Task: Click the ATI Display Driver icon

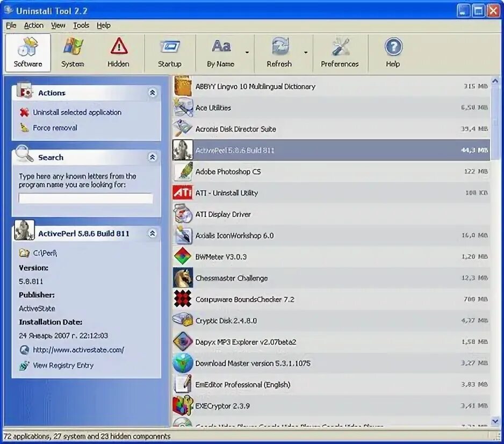Action: (x=183, y=214)
